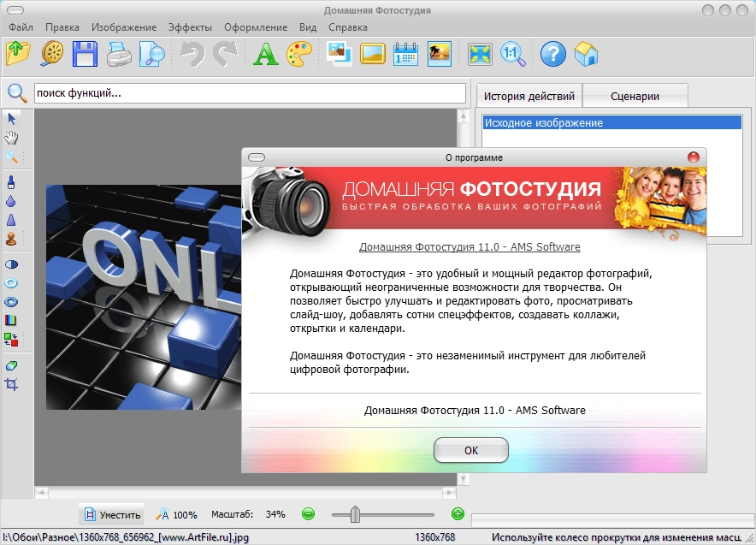Open Домашняя Фотостудия 11.0 - AMS Software link

click(x=470, y=247)
